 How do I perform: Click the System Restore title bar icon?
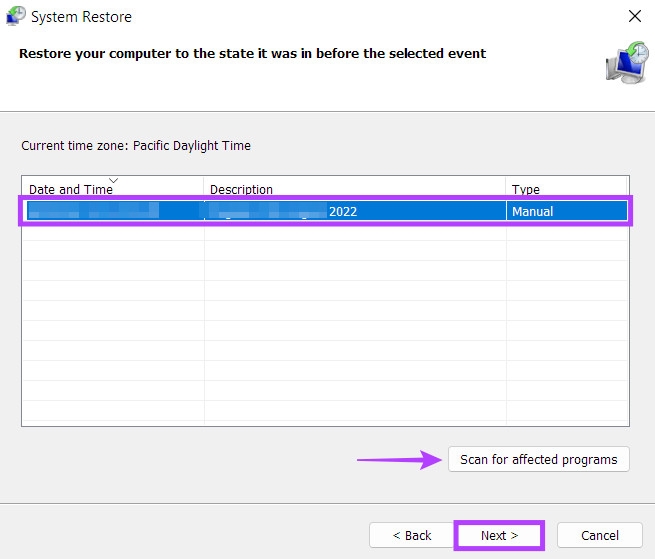(15, 16)
